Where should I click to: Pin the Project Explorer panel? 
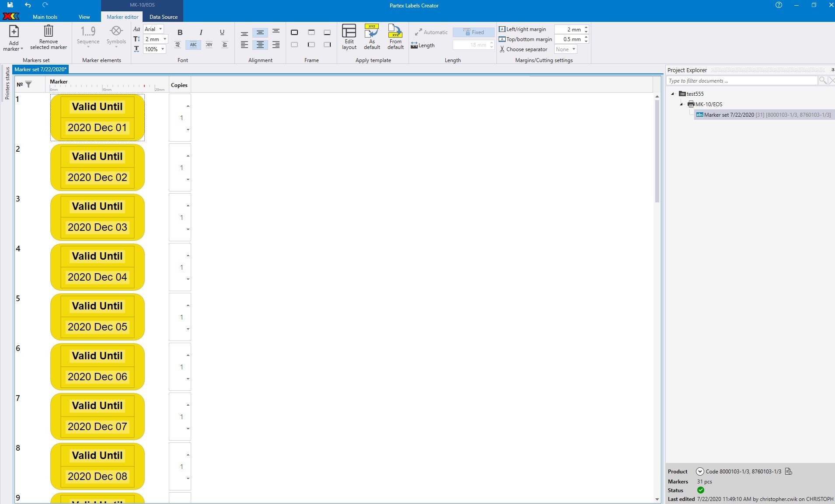pyautogui.click(x=832, y=70)
